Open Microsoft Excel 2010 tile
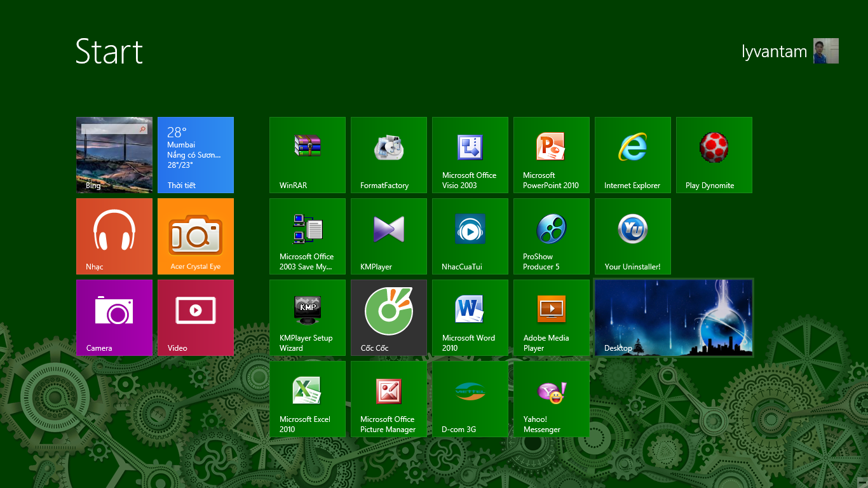Viewport: 868px width, 488px height. 308,399
